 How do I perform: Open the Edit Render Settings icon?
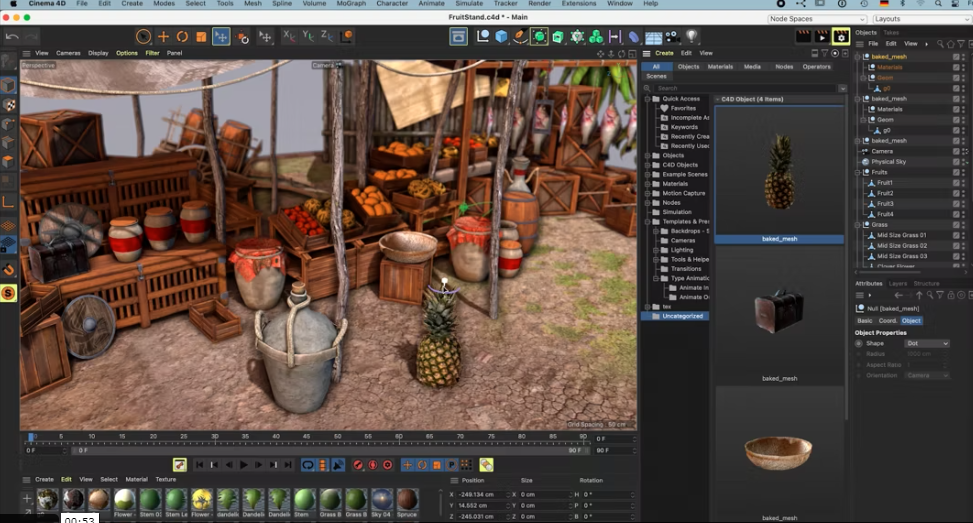[x=840, y=37]
